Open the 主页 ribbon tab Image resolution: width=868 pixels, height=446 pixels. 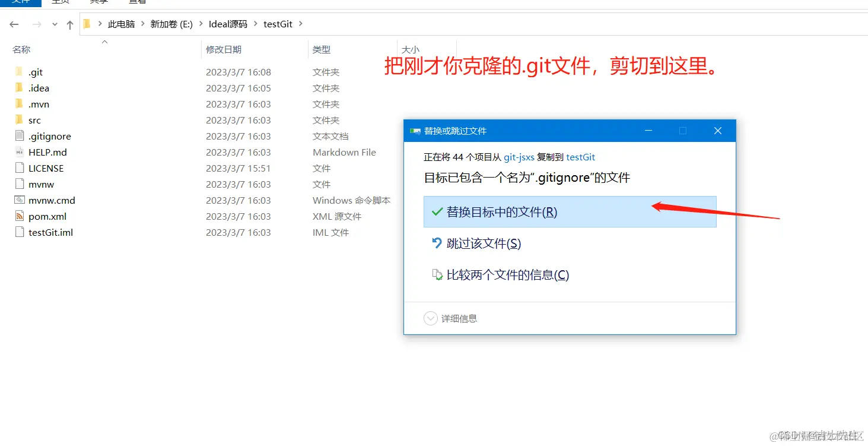click(x=61, y=2)
